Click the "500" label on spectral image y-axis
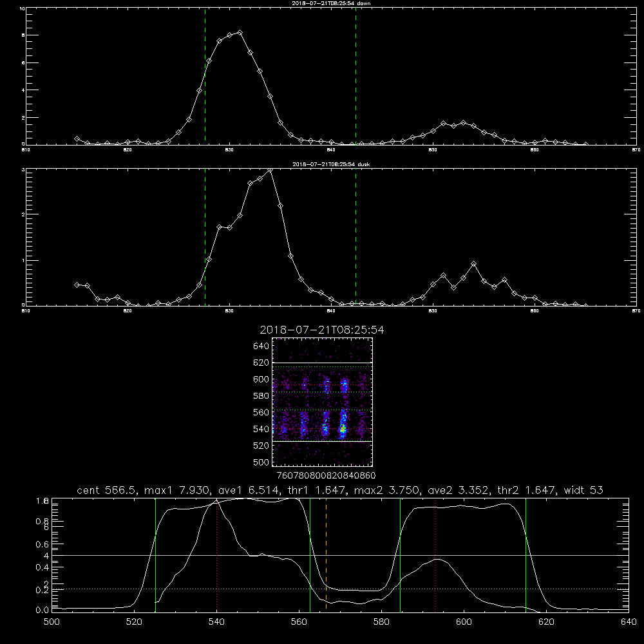The width and height of the screenshot is (644, 644). click(x=261, y=462)
